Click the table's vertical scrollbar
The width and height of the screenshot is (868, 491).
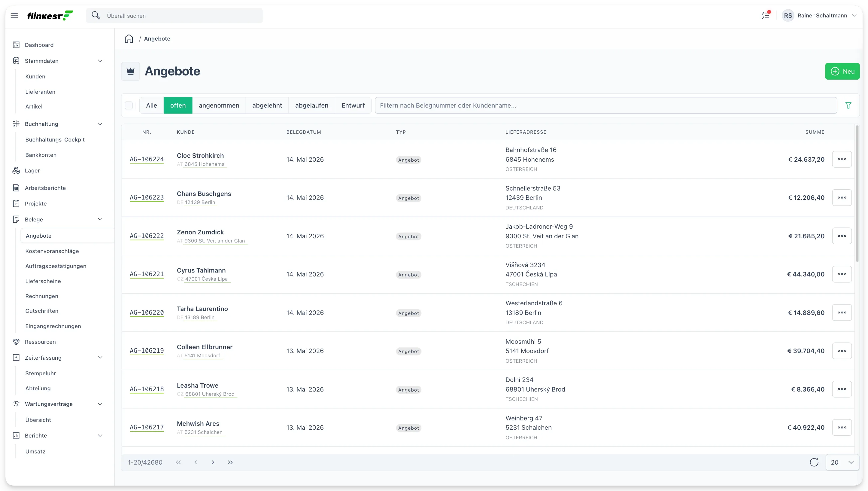tap(857, 194)
